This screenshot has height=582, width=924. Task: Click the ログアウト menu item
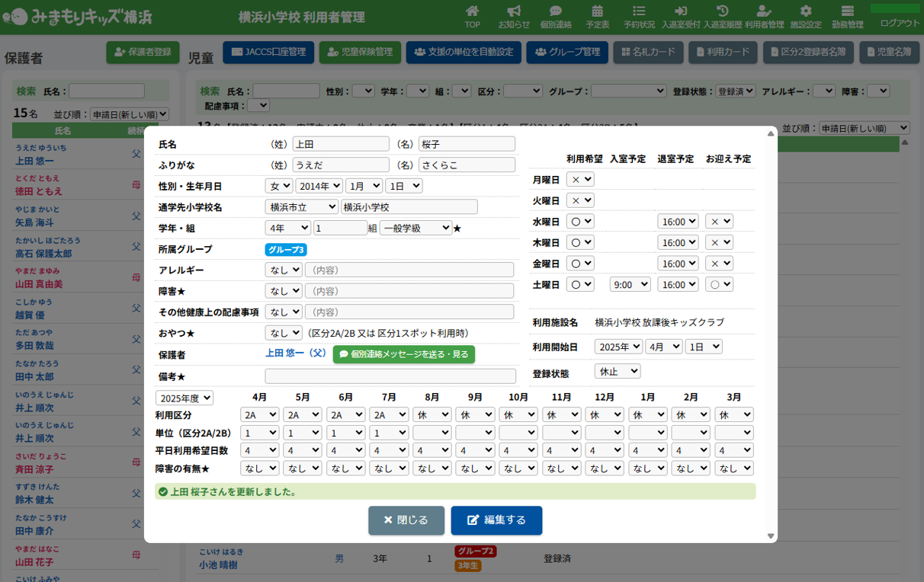pyautogui.click(x=900, y=23)
